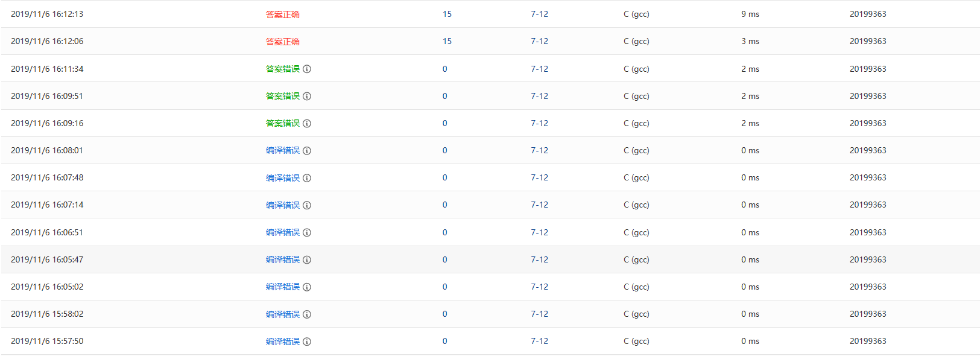Click info icon for 16:09:51 wrong answer

pos(307,96)
